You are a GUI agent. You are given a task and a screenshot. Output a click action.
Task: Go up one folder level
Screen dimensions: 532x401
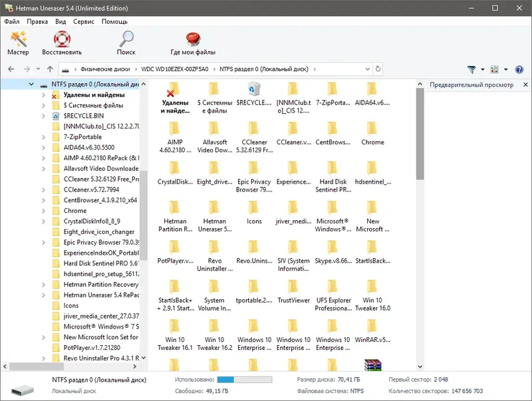coord(51,69)
